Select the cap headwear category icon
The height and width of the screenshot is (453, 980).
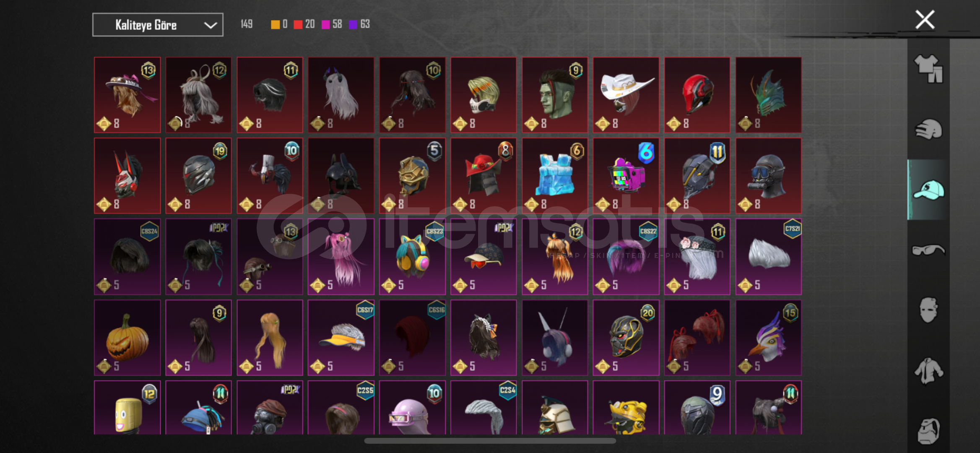tap(928, 190)
